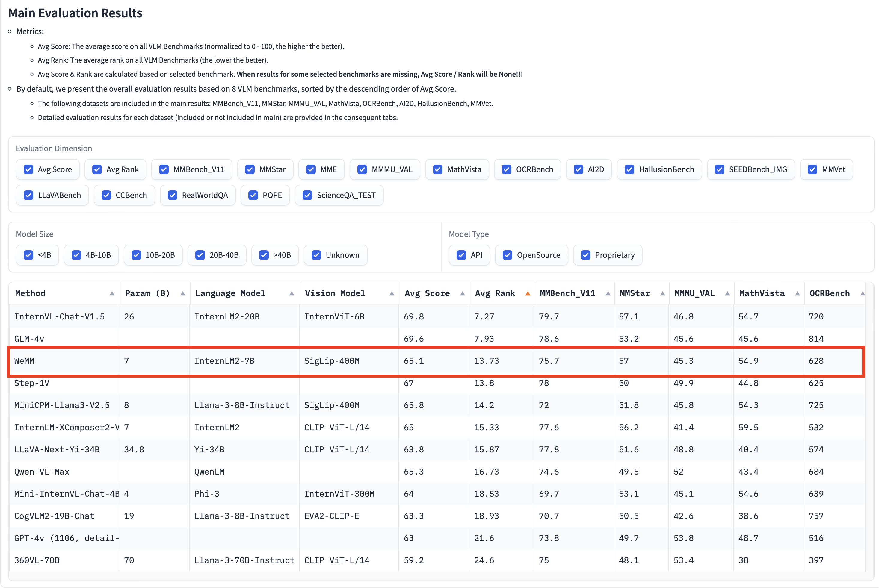This screenshot has width=879, height=588.
Task: Toggle the Unknown model size checkbox
Action: tap(316, 255)
